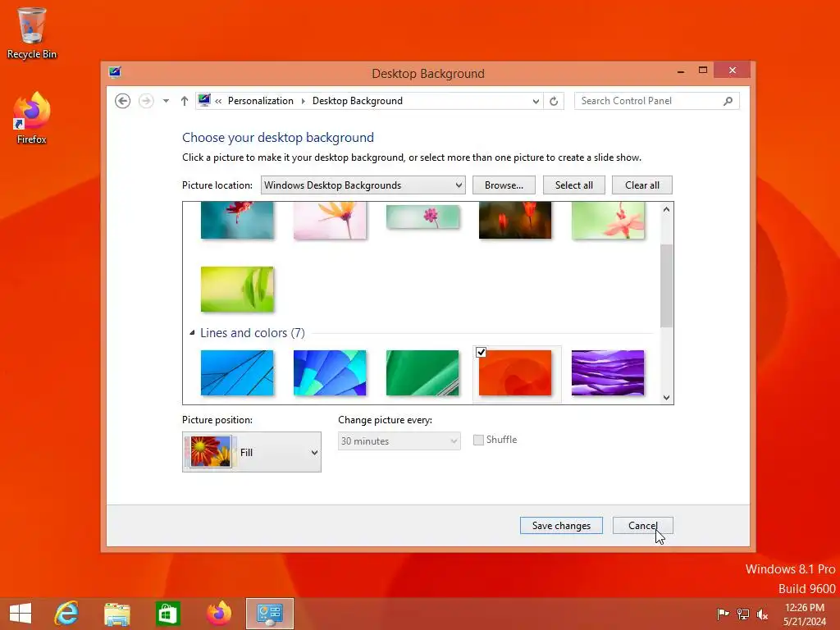Collapse the Lines and colors group

pyautogui.click(x=192, y=333)
